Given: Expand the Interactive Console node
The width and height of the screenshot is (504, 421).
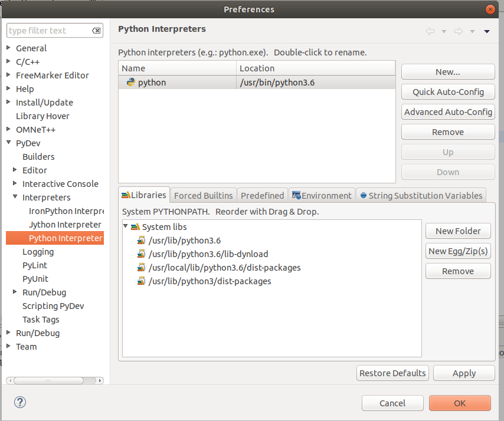Looking at the screenshot, I should click(x=15, y=183).
